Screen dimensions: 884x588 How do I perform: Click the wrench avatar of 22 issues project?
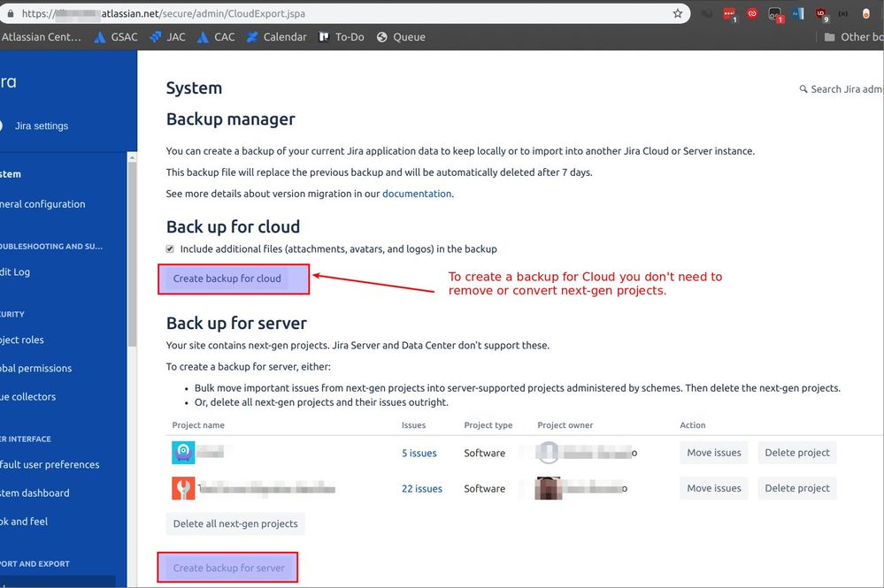pos(183,488)
